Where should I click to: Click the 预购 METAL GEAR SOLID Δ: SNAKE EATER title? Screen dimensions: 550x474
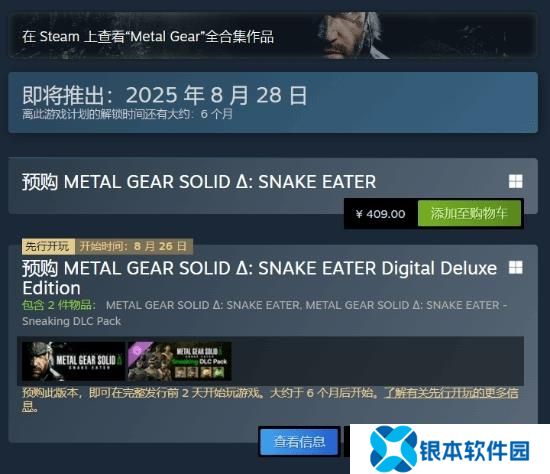[199, 182]
